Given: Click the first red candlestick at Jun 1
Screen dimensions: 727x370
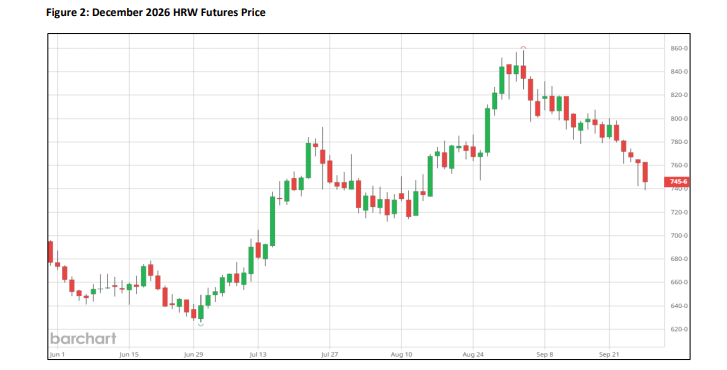Looking at the screenshot, I should pyautogui.click(x=51, y=253).
